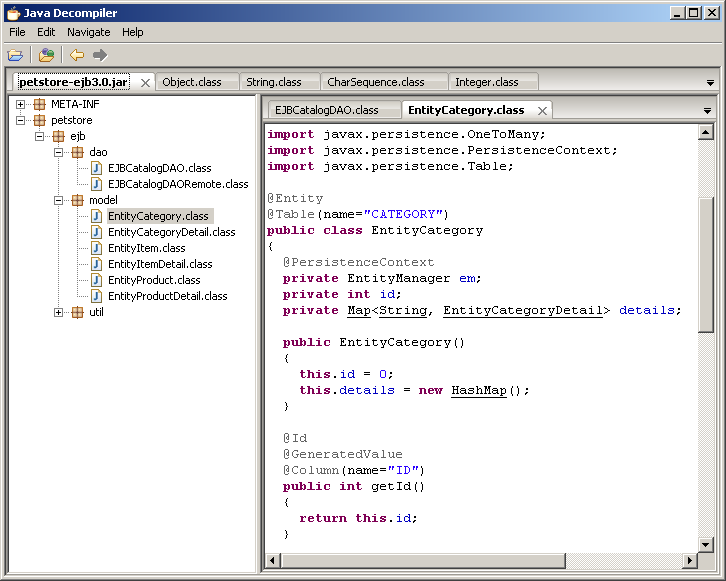726x581 pixels.
Task: Expand the util tree node
Action: click(58, 312)
